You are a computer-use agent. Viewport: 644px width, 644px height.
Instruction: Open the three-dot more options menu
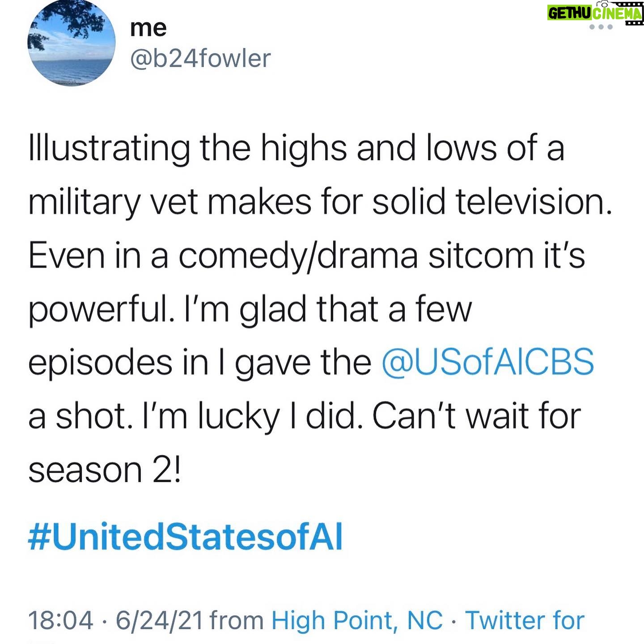point(601,27)
